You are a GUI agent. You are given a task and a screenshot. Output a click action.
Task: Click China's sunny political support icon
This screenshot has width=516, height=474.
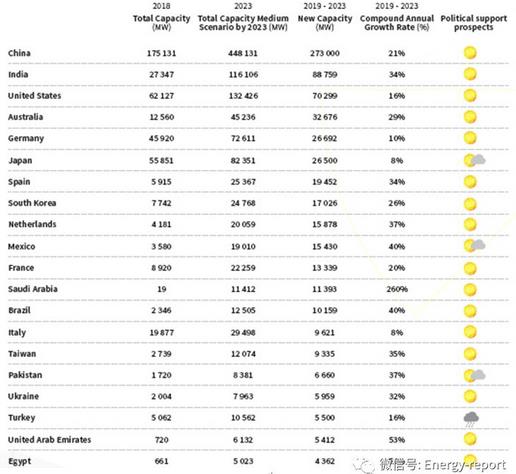(x=470, y=53)
